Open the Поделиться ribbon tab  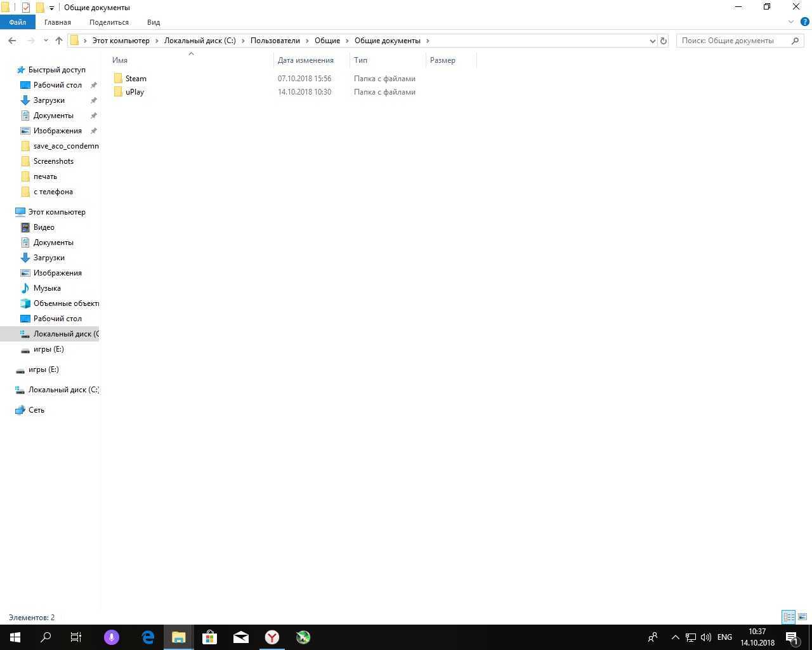(x=109, y=22)
